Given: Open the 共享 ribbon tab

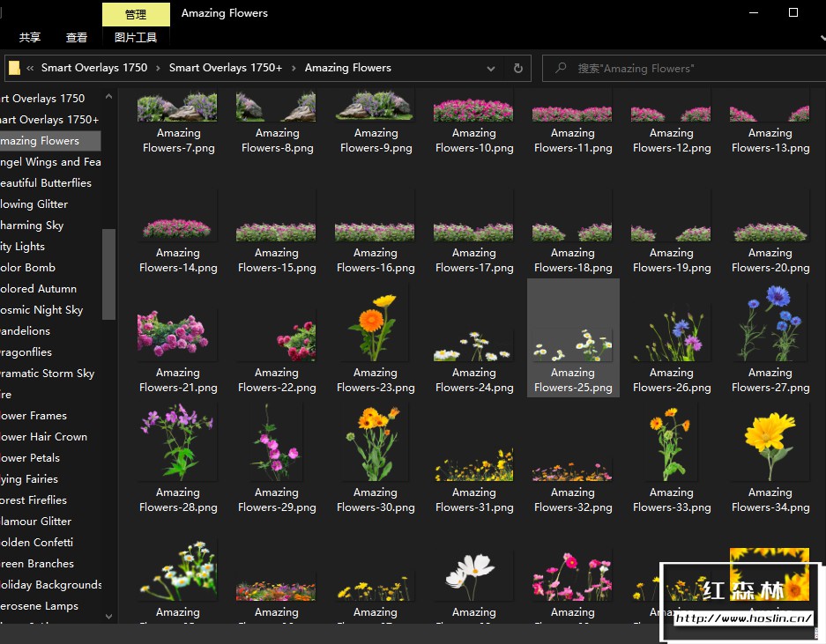Looking at the screenshot, I should tap(29, 37).
